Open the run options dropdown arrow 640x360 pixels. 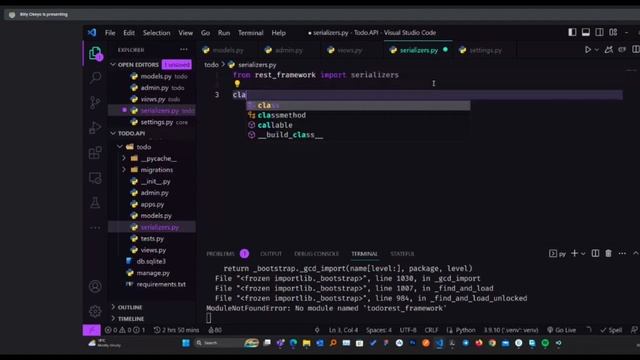(596, 50)
